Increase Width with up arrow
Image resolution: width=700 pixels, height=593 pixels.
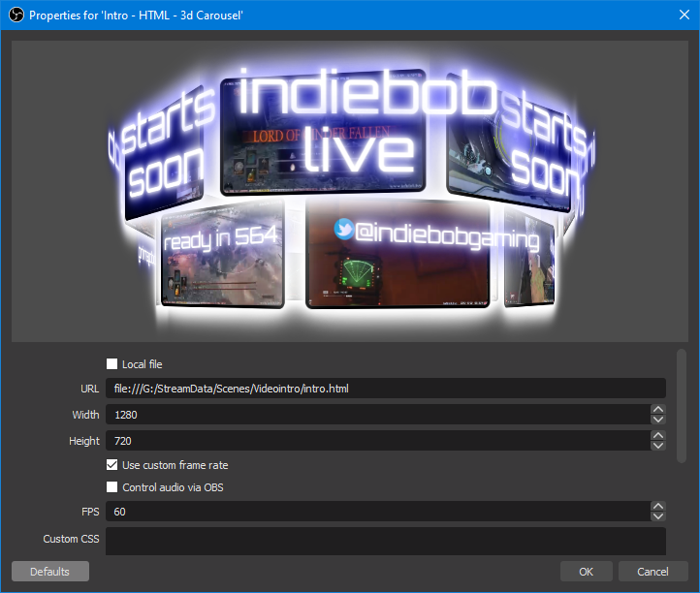pyautogui.click(x=658, y=410)
